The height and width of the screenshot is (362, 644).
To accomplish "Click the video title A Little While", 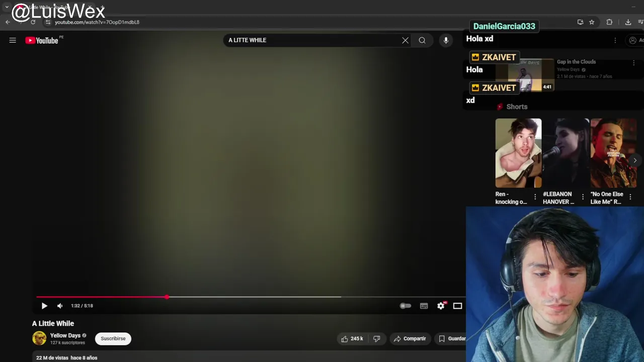I will [x=53, y=323].
